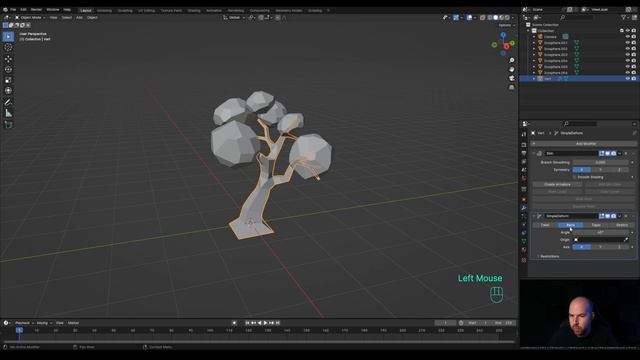This screenshot has width=640, height=360.
Task: Disable rendering of Icosphere.006 camera icon
Action: coord(634,72)
